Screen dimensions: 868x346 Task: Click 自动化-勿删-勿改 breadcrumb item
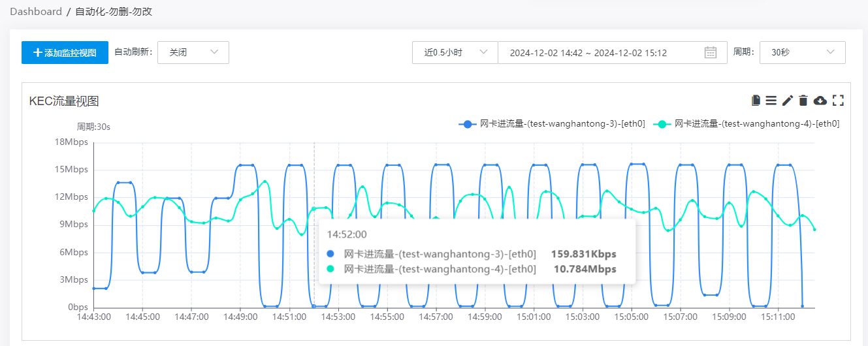(114, 12)
